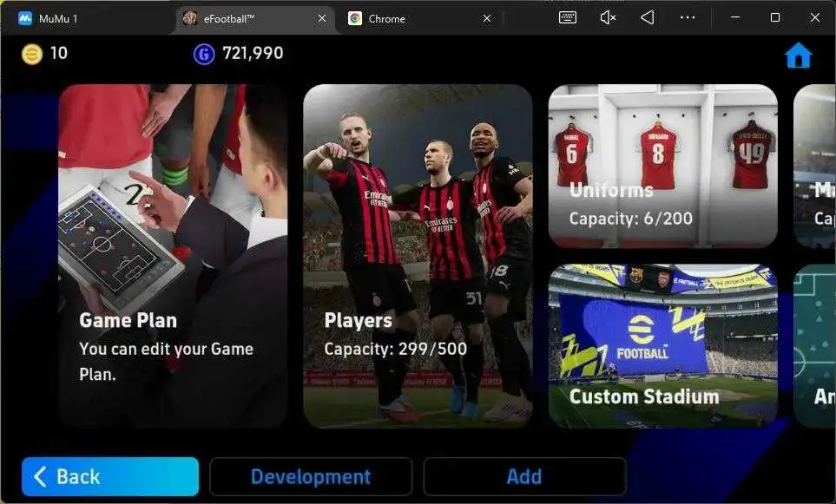Click the coin balance value 10
836x504 pixels.
[x=59, y=53]
